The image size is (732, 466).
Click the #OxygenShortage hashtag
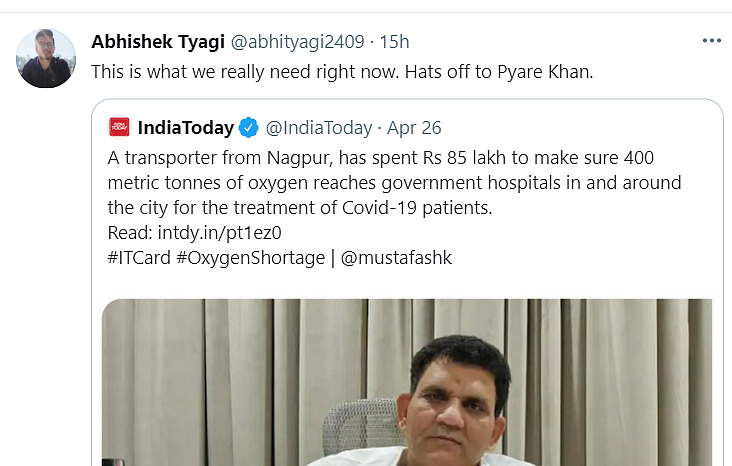[x=250, y=258]
